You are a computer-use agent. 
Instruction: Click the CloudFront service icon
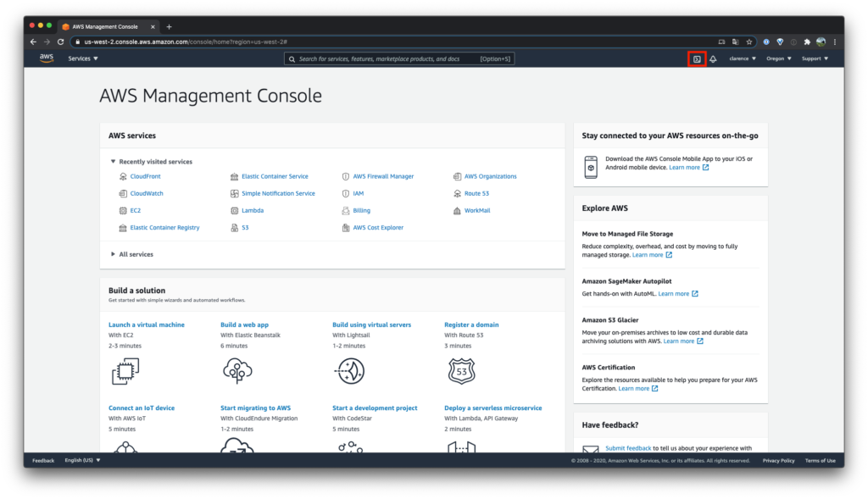coord(123,176)
